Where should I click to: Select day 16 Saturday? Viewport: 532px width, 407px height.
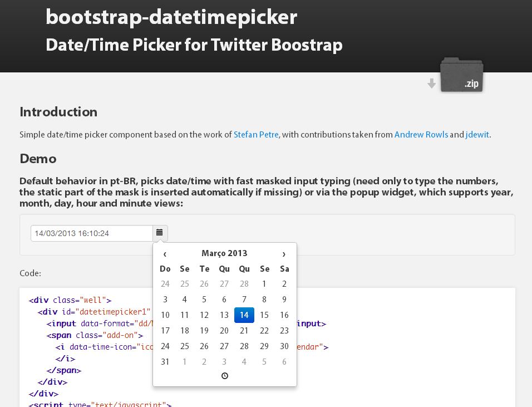[x=284, y=315]
